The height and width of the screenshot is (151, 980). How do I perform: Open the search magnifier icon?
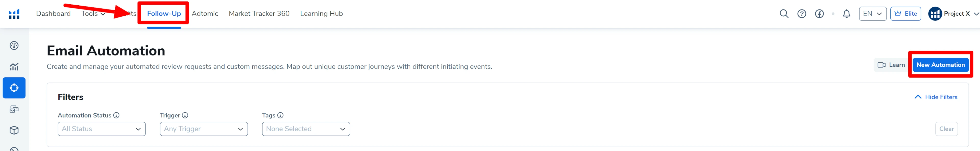pyautogui.click(x=784, y=14)
